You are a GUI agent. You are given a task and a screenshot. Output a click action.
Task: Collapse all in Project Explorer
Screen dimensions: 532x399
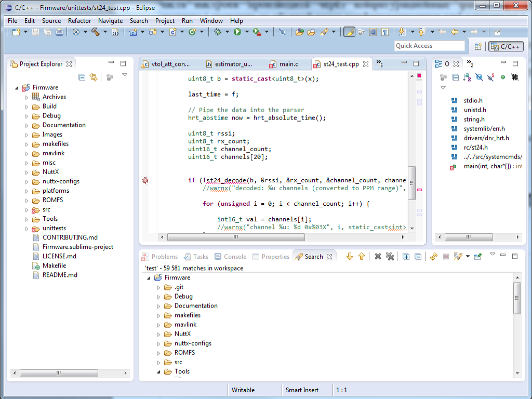(82, 77)
